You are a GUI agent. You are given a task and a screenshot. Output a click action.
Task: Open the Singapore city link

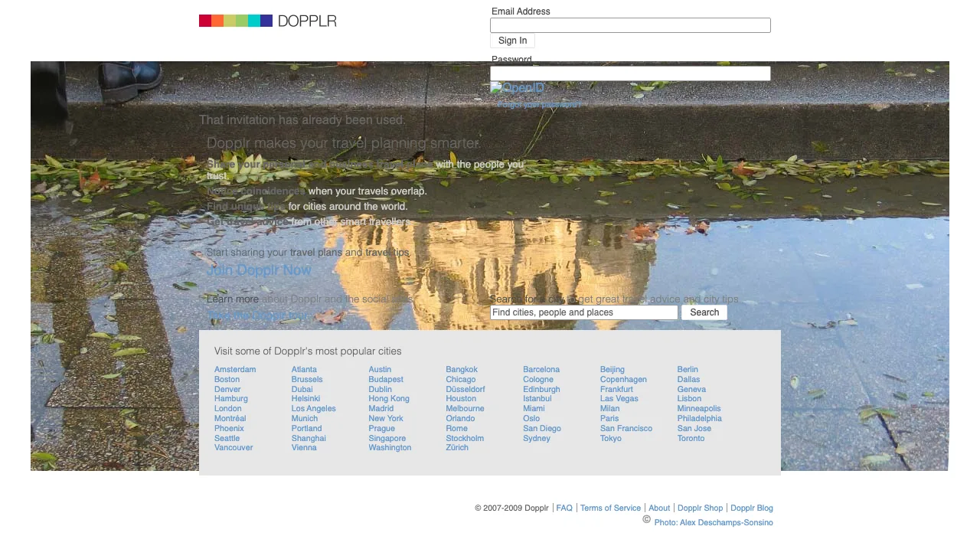tap(387, 439)
